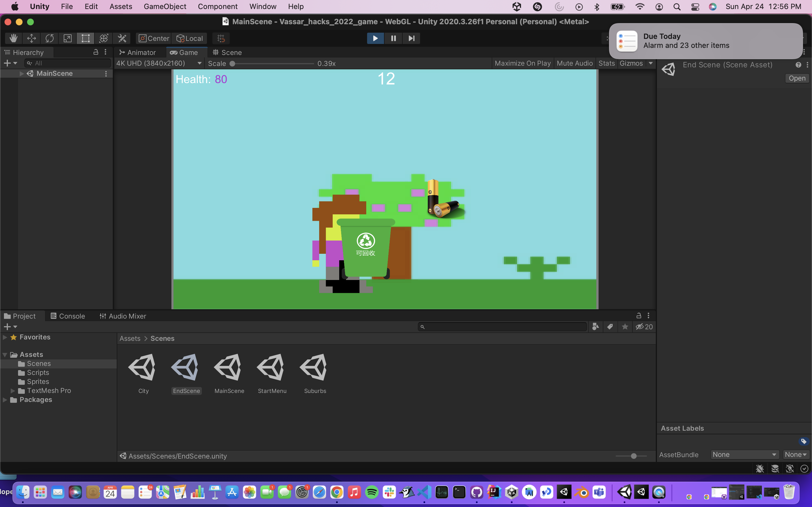Expand the MainScene hierarchy item
Viewport: 812px width, 507px height.
pos(22,74)
